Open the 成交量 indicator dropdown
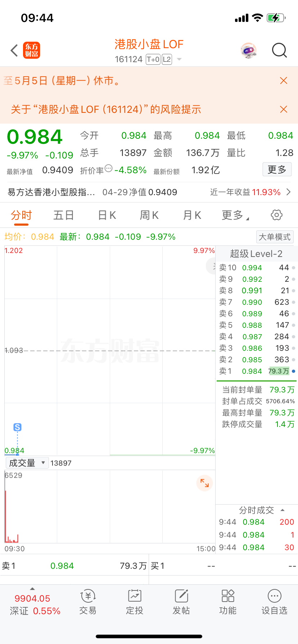Screen dimensions: 298x644 (x=27, y=463)
